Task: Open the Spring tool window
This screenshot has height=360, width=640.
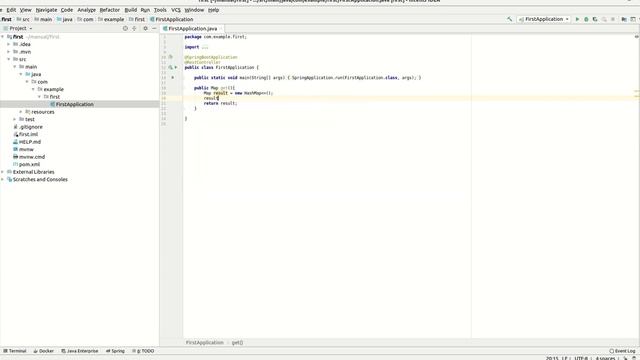Action: pos(115,351)
